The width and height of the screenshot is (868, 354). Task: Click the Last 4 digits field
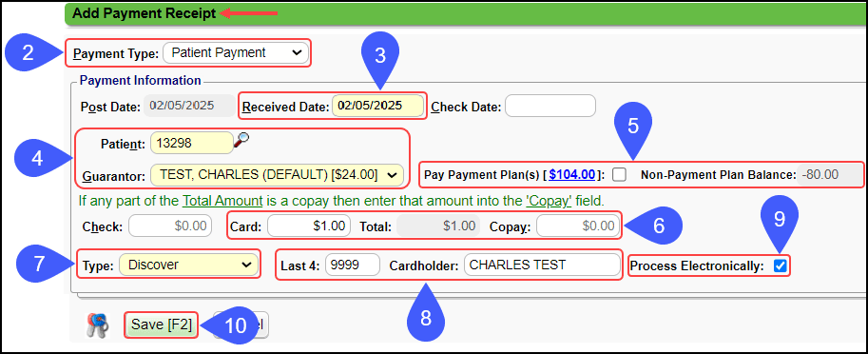pyautogui.click(x=353, y=265)
